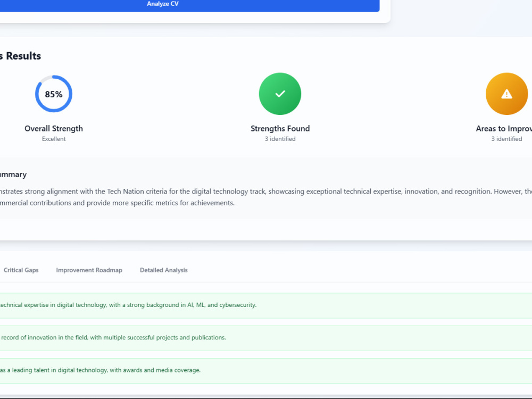Switch to the Improvement Roadmap tab
This screenshot has width=532, height=399.
coord(89,270)
